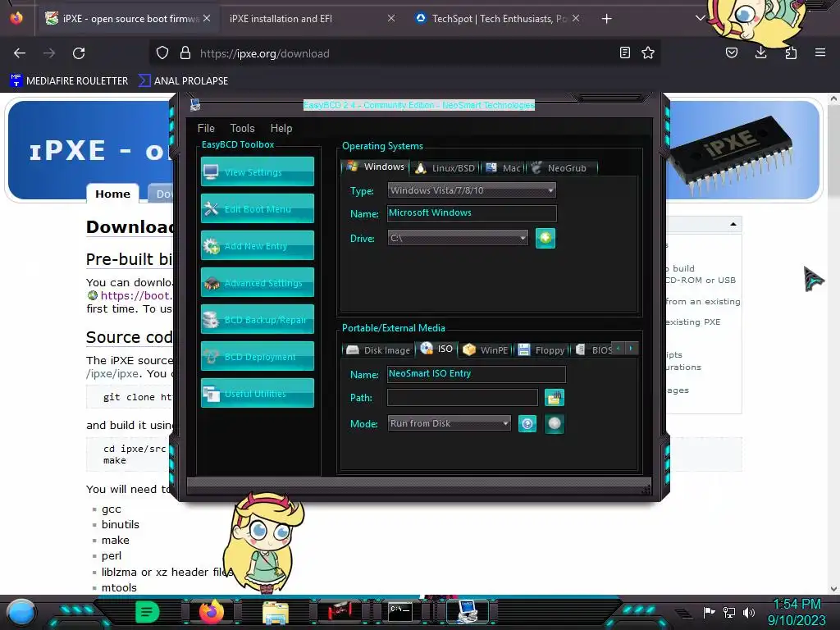Open the Help menu in EasyBCD
The height and width of the screenshot is (630, 840).
click(x=281, y=128)
